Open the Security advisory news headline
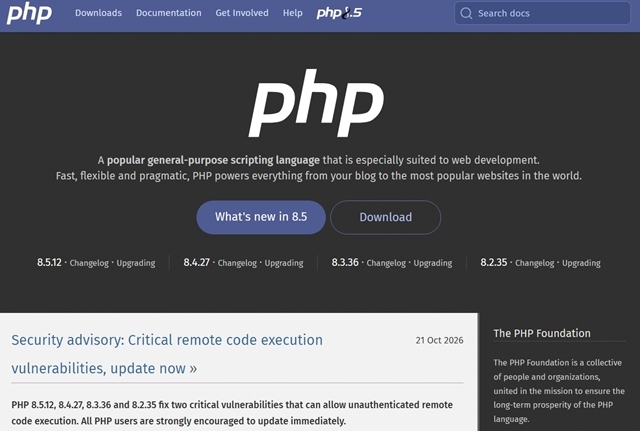The image size is (640, 431). [167, 354]
